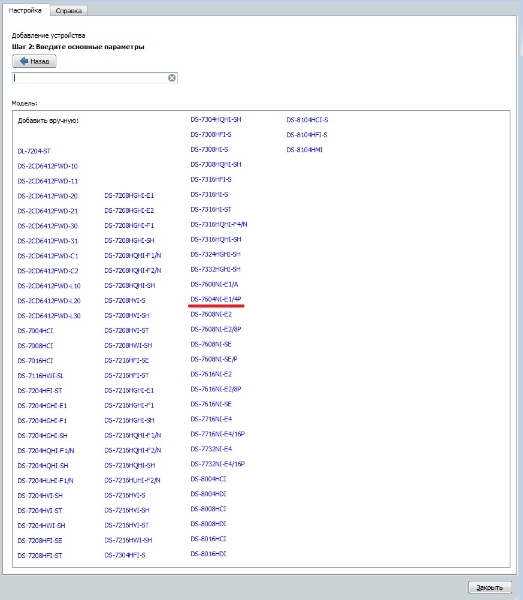Pick the DS-2CD6412FWD-C1 model

pyautogui.click(x=48, y=256)
